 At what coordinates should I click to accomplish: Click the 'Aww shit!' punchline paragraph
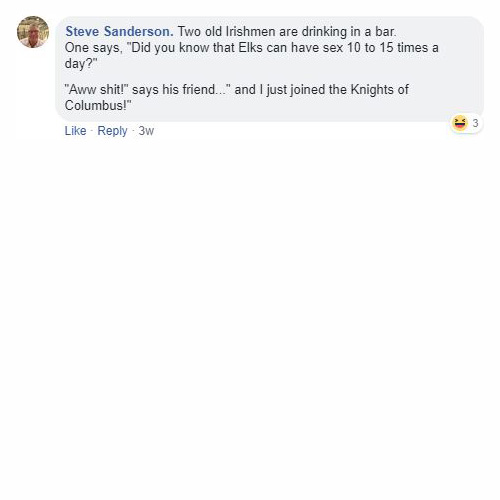(237, 97)
